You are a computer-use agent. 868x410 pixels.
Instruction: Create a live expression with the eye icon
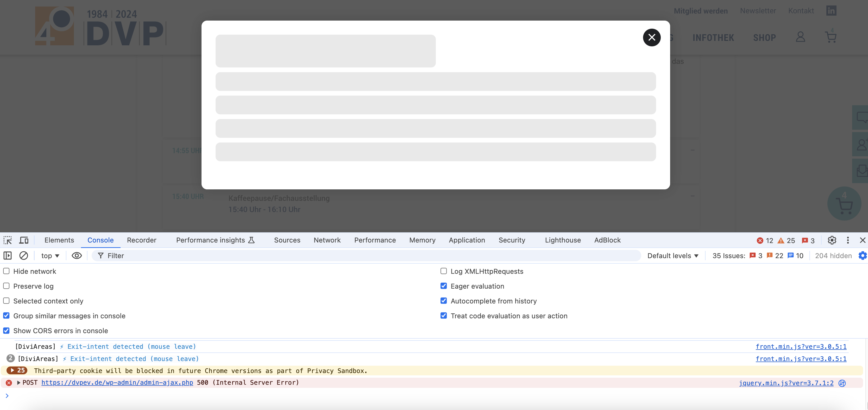point(77,256)
